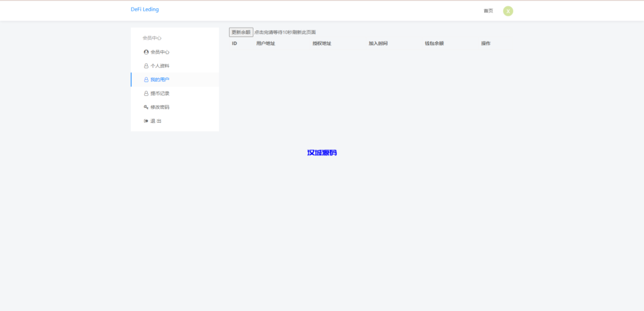Click the 个人资料 person icon
Image resolution: width=644 pixels, height=311 pixels.
pos(146,66)
